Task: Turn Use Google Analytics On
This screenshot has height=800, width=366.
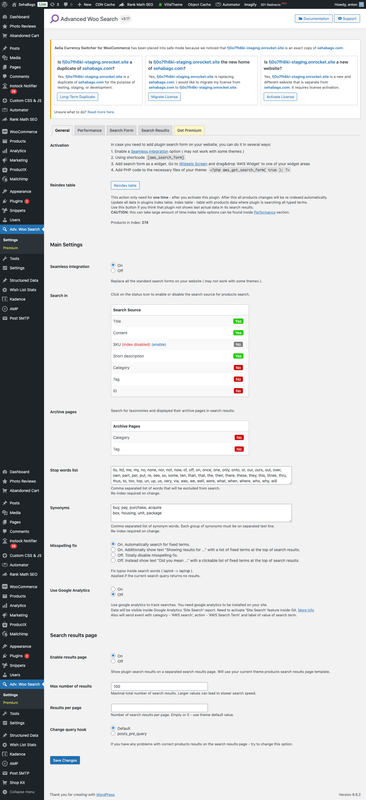Action: [113, 589]
